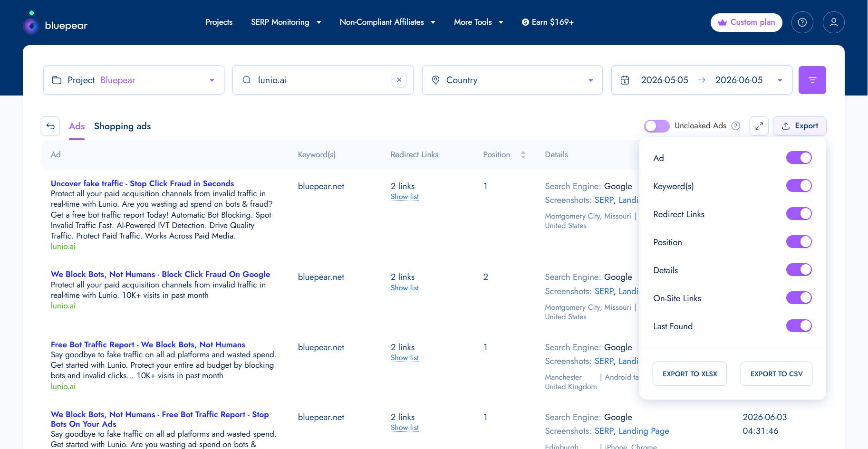Open the Projects nav item

pos(219,22)
